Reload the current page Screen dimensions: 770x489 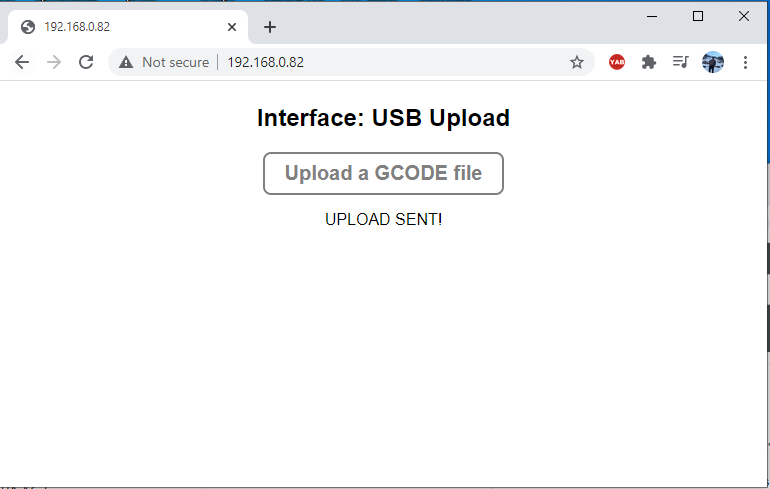86,62
